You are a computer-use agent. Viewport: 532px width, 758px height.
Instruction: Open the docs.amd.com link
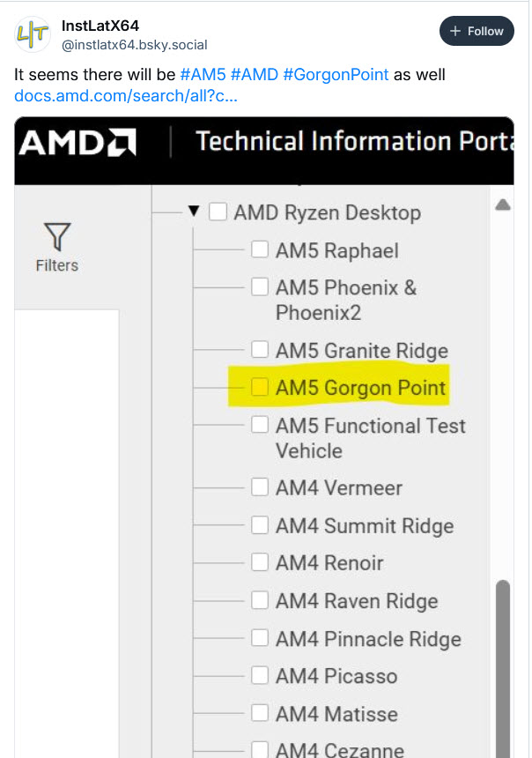pyautogui.click(x=126, y=95)
